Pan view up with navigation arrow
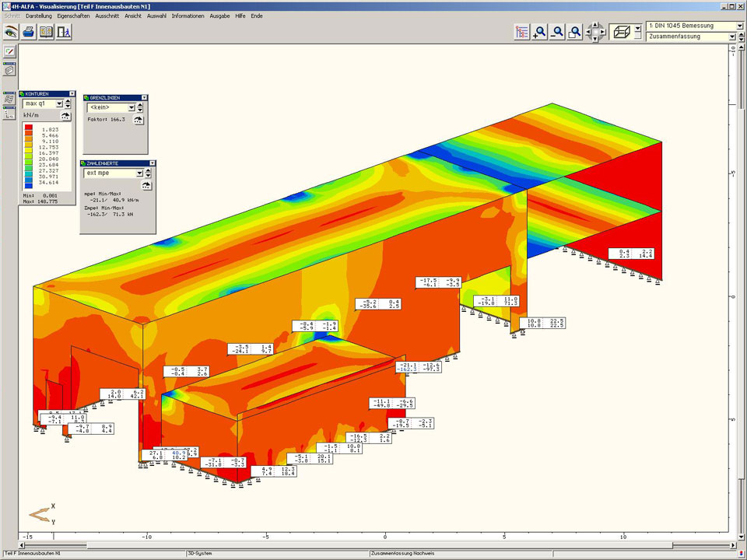 click(596, 24)
